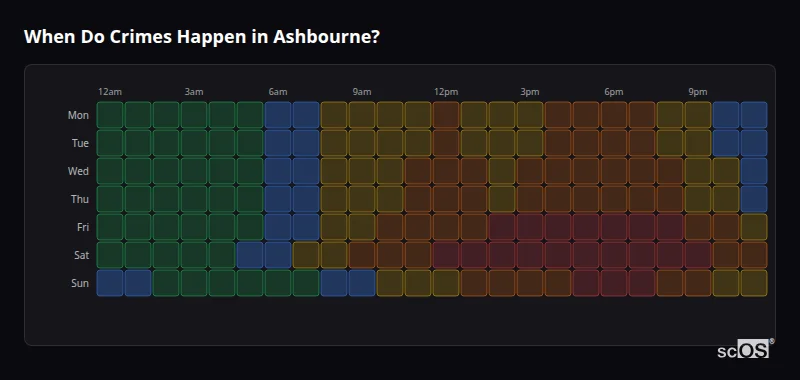
Task: Select the Sunday 11pm heatmap cell
Action: click(x=754, y=283)
